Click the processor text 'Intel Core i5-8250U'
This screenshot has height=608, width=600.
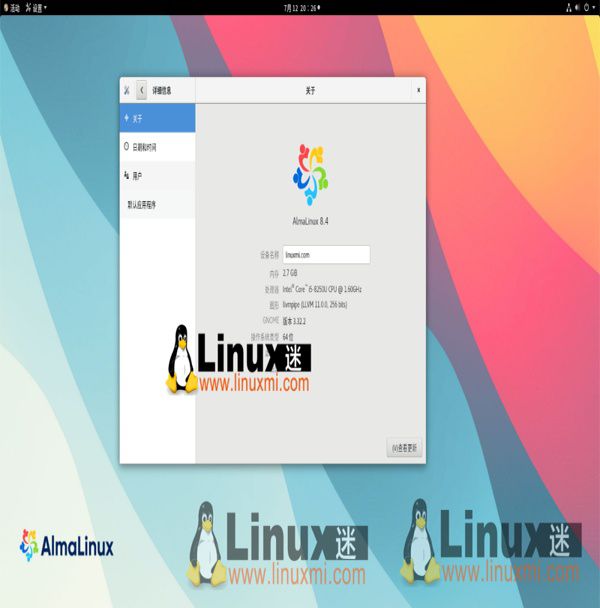tap(322, 289)
